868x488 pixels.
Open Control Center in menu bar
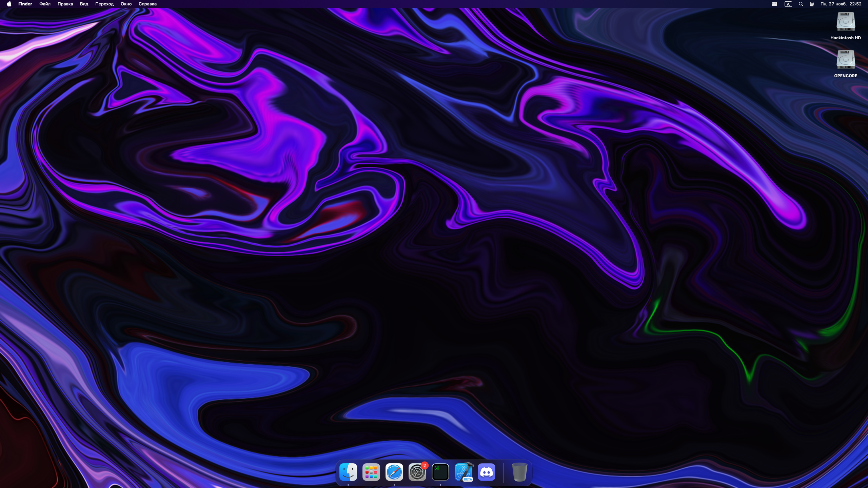[x=812, y=4]
